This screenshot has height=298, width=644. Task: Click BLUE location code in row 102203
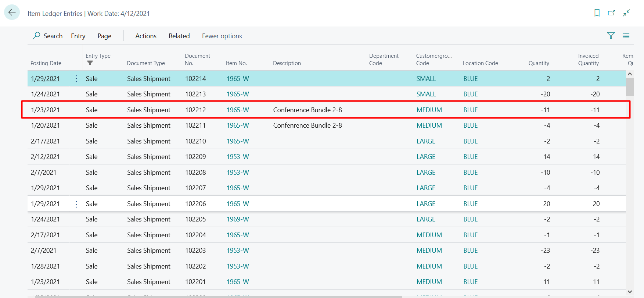(471, 251)
